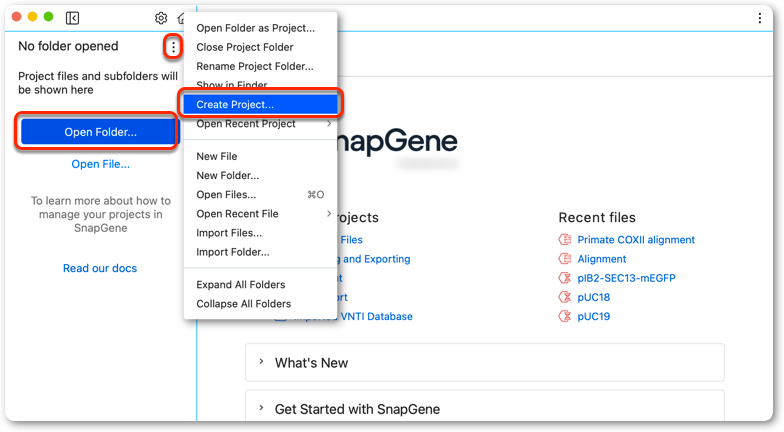Click the Alignment file icon
Image resolution: width=784 pixels, height=432 pixels.
coord(564,259)
